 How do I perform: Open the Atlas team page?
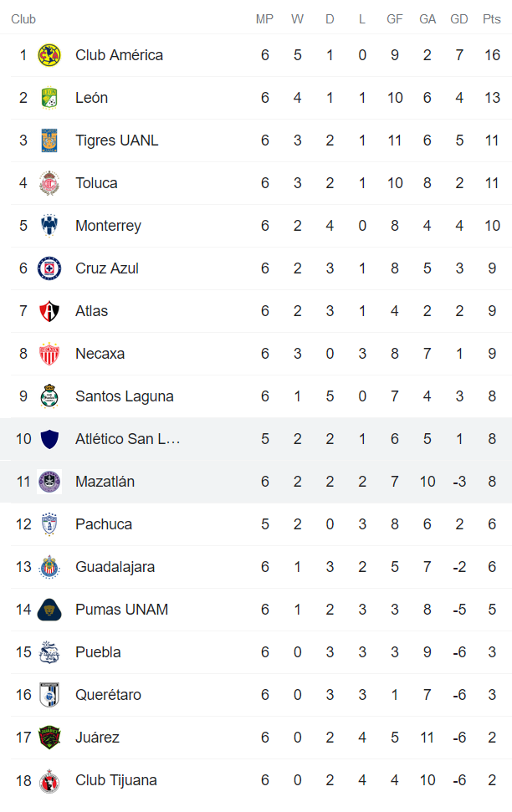pyautogui.click(x=91, y=310)
